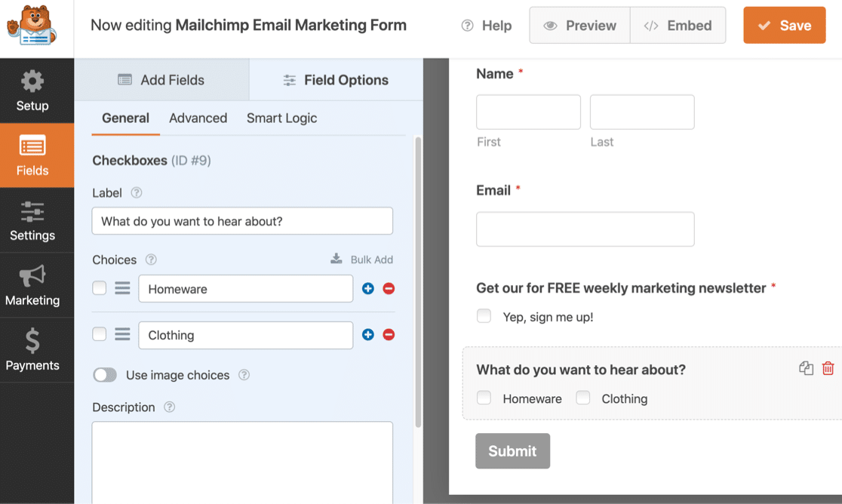Open the Settings panel in sidebar
The width and height of the screenshot is (842, 504).
(x=32, y=220)
